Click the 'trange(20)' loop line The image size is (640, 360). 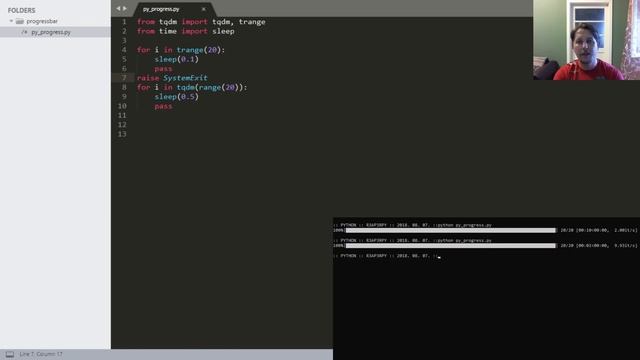[181, 50]
